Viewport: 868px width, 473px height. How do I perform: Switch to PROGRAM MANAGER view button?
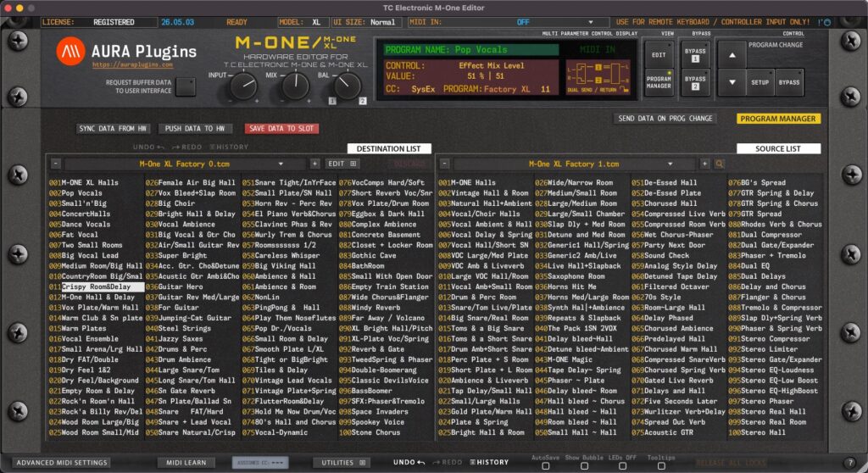(x=659, y=82)
